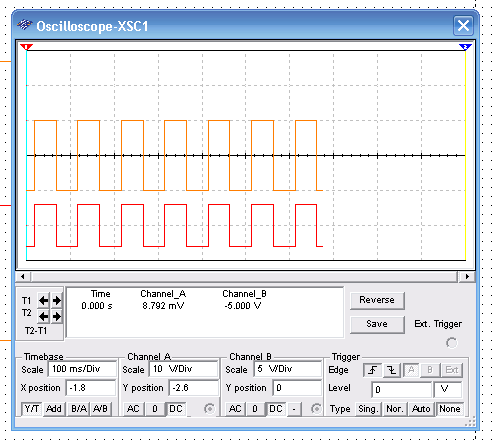
Task: Click the Timebase Scale field
Action: [x=82, y=369]
